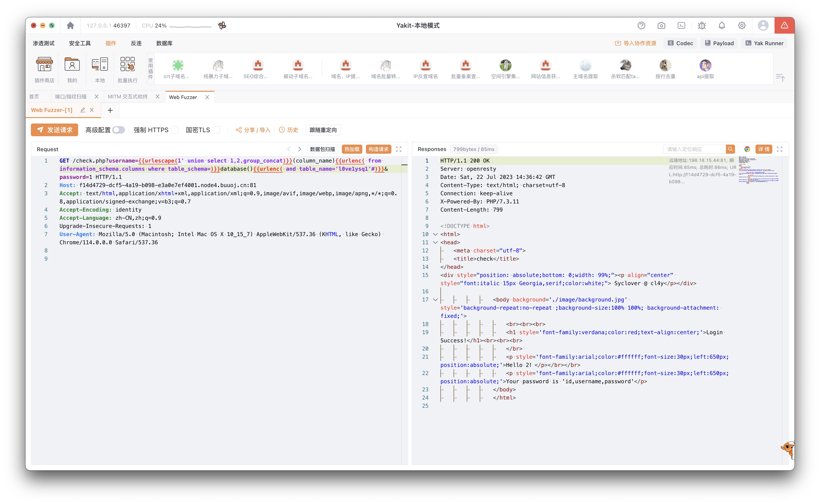Click the 跟随重定向 button

tap(323, 130)
